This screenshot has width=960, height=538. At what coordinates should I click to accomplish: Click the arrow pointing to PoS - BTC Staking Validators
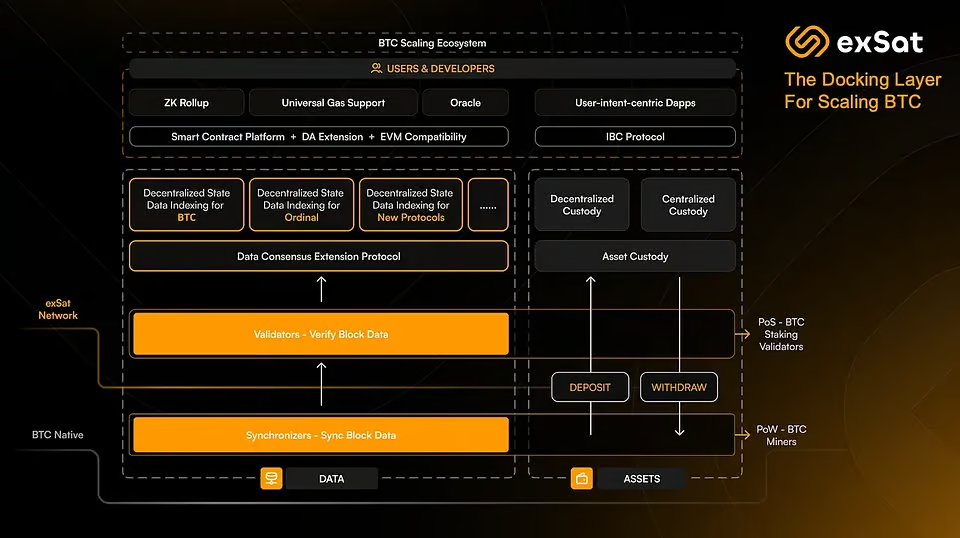pos(744,334)
